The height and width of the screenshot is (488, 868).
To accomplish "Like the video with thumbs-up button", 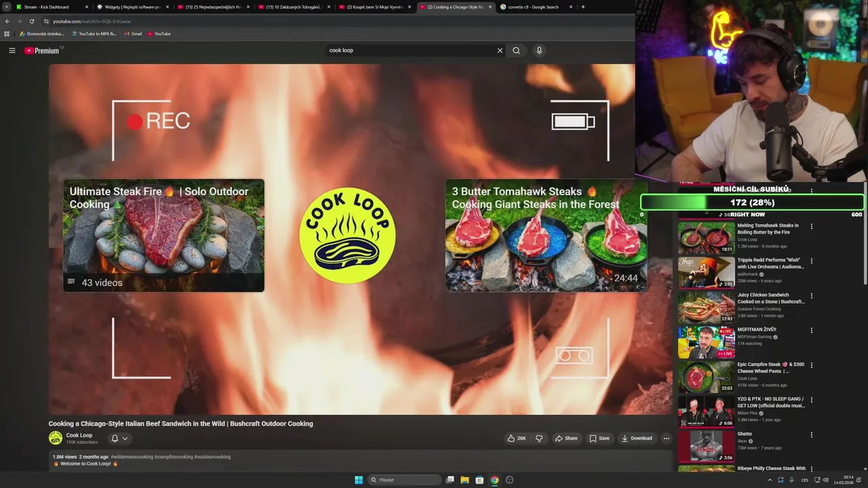I will pyautogui.click(x=516, y=439).
